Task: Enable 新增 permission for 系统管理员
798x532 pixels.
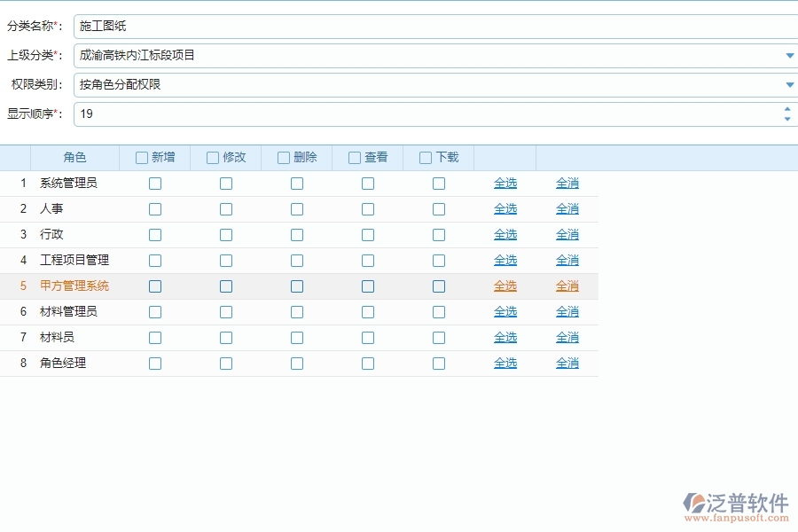Action: (155, 184)
